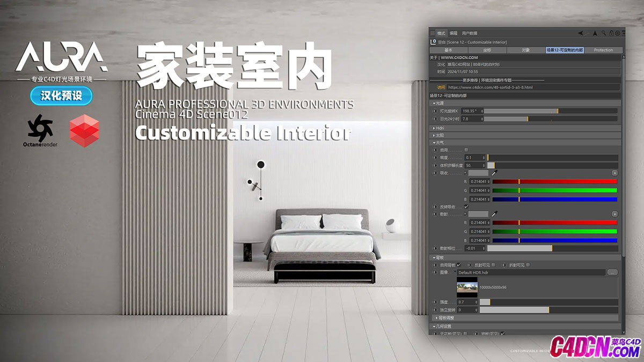Open the search magnifier in the panel header

[604, 33]
